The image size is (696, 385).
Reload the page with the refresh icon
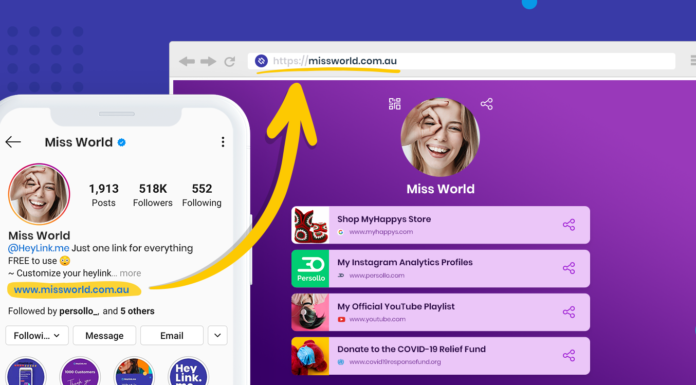point(229,61)
